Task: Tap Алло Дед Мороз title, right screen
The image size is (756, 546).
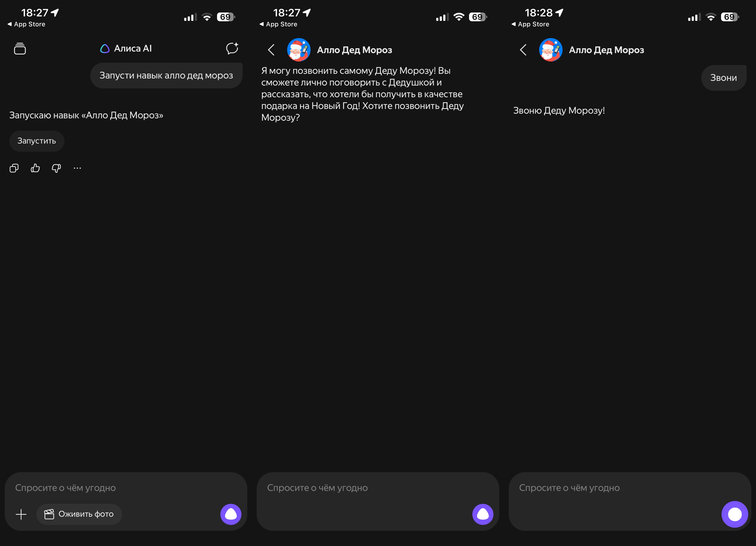Action: pos(606,50)
